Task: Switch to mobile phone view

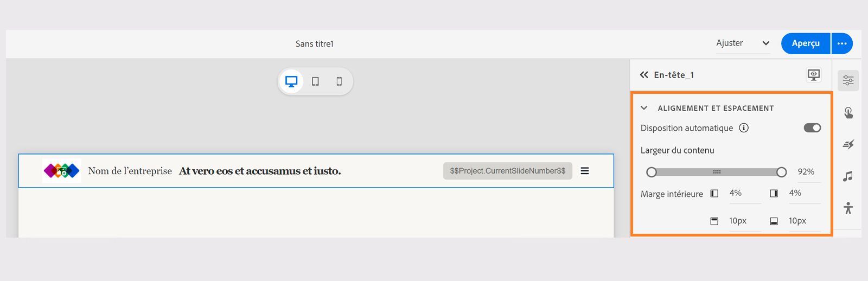Action: click(339, 81)
